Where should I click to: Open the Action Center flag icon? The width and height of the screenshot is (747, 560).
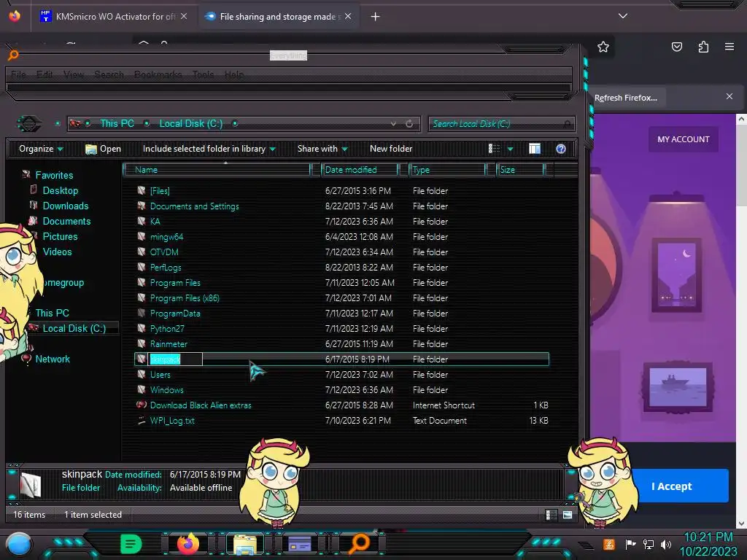tap(630, 544)
